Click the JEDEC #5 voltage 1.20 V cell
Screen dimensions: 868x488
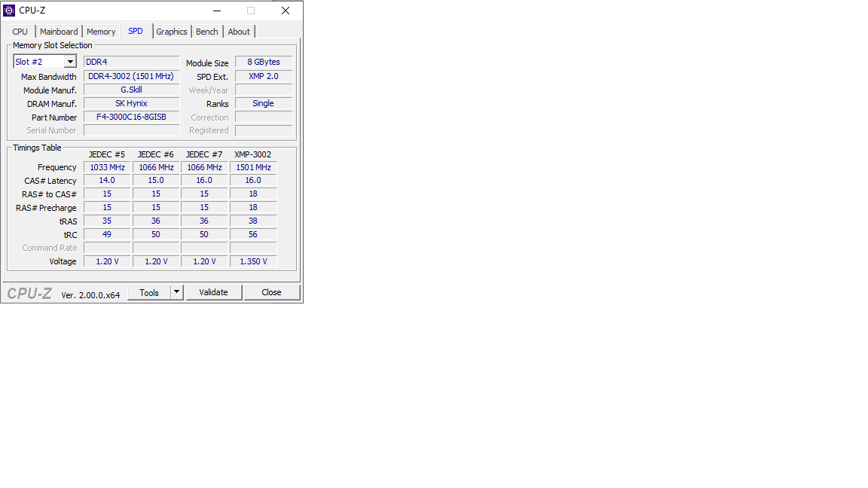108,261
